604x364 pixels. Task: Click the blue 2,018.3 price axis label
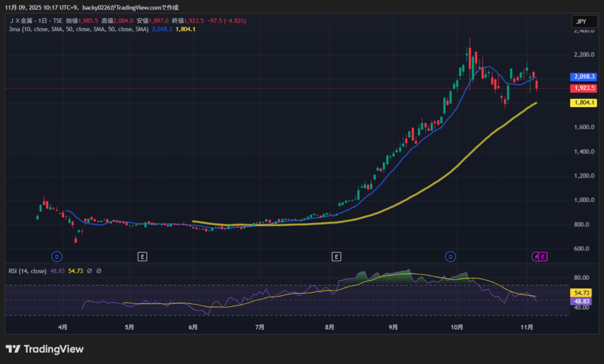(583, 77)
